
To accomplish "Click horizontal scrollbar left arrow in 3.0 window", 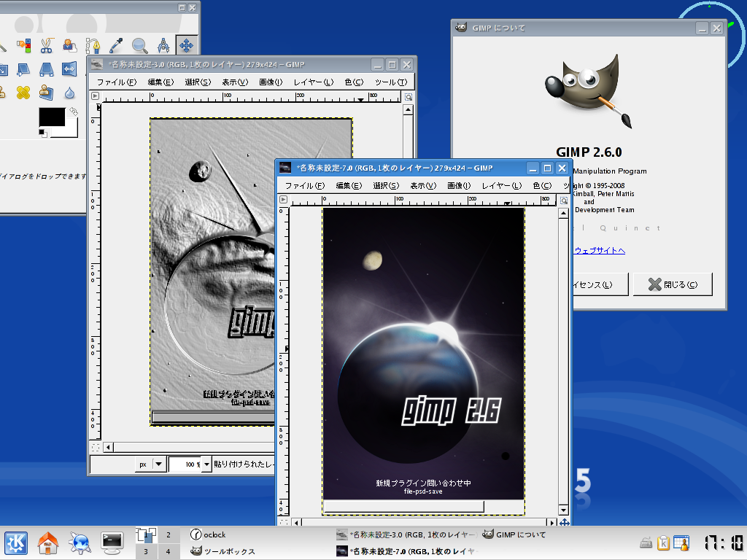I will (108, 448).
